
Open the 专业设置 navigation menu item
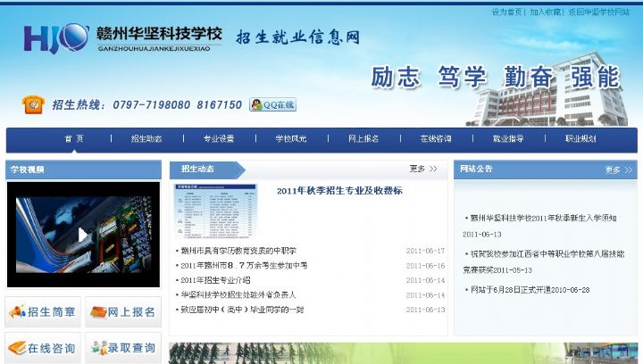pyautogui.click(x=219, y=139)
